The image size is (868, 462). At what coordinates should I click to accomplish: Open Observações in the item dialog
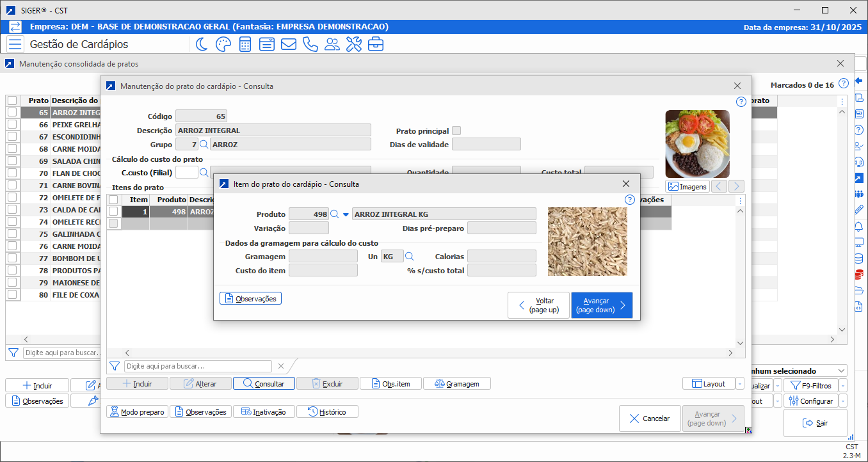pos(250,299)
